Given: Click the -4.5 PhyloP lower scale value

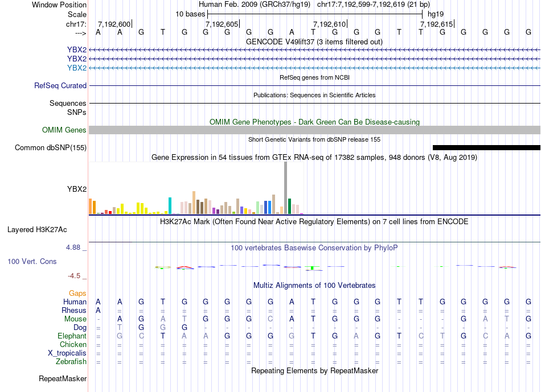Looking at the screenshot, I should [74, 276].
